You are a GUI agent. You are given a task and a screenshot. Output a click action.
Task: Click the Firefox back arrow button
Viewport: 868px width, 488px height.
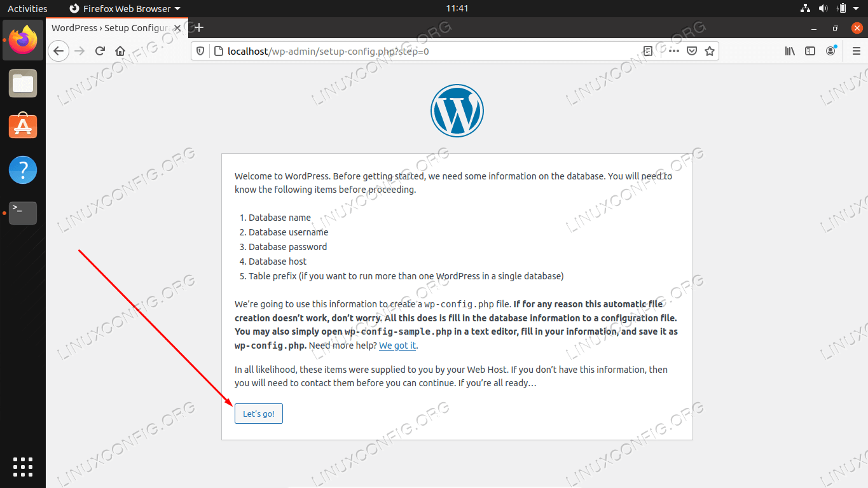(59, 51)
